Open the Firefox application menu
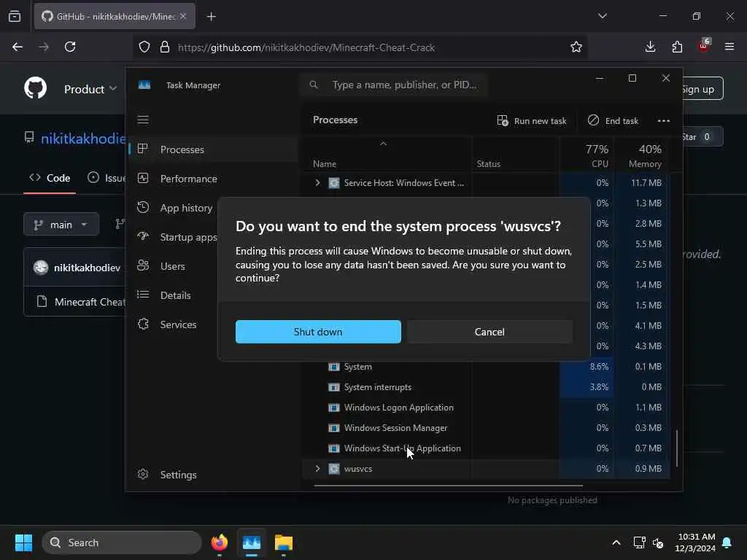The image size is (747, 560). tap(729, 47)
